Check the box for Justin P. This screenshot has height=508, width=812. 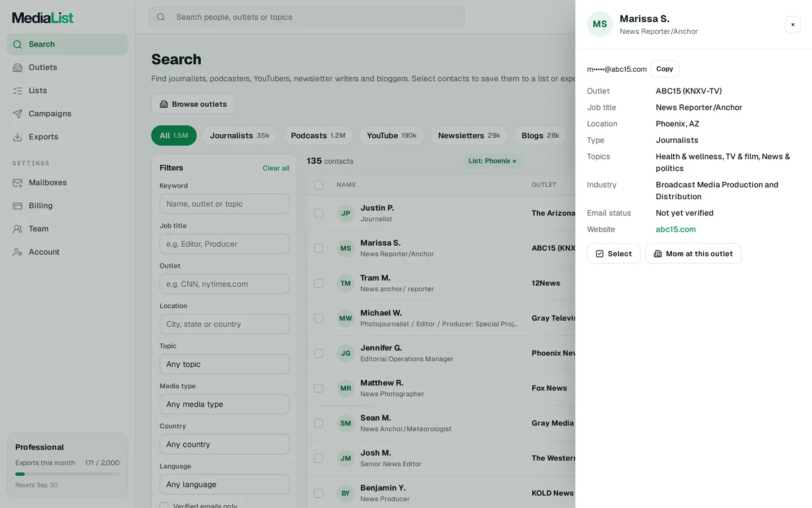[319, 213]
